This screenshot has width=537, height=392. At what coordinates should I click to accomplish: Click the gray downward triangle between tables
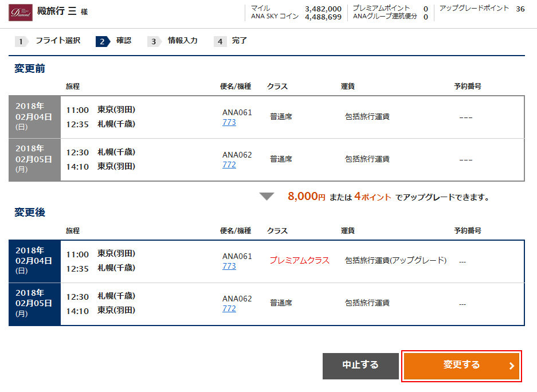[266, 197]
